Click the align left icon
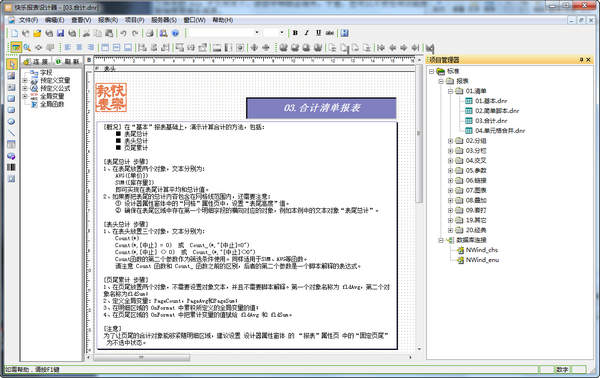 [68, 47]
